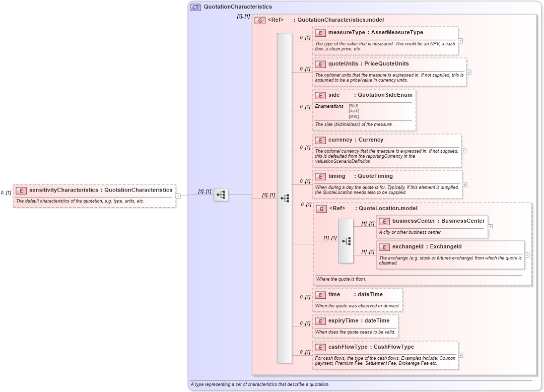Click the complex type's bottom description text
544x392 pixels.
(x=260, y=385)
